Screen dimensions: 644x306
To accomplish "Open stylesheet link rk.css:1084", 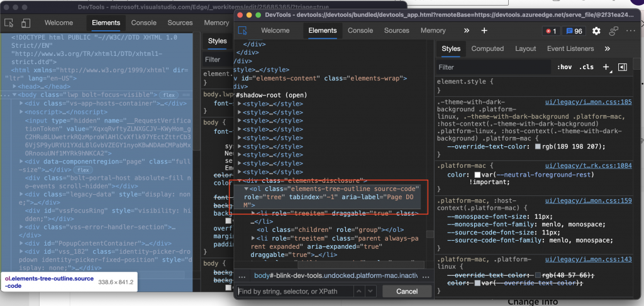I will point(588,166).
